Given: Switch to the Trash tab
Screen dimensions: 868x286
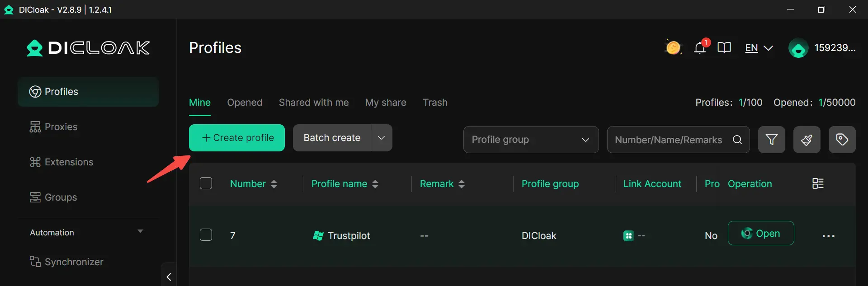Looking at the screenshot, I should point(435,103).
